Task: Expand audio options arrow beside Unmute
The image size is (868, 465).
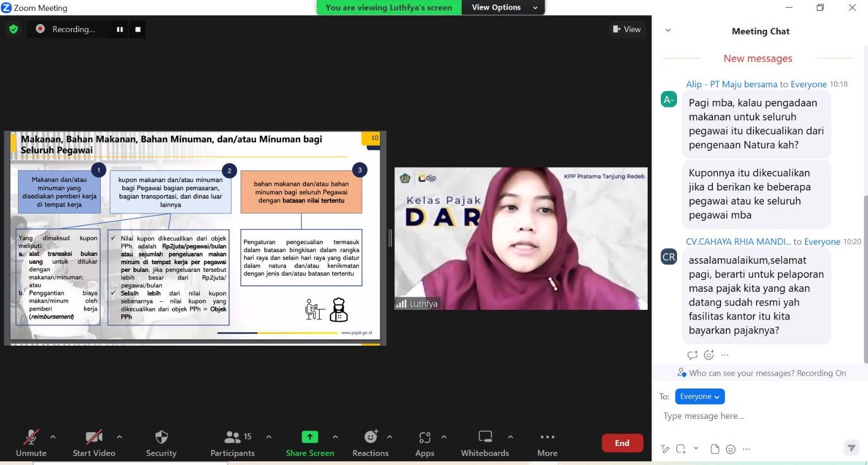Action: click(x=53, y=437)
